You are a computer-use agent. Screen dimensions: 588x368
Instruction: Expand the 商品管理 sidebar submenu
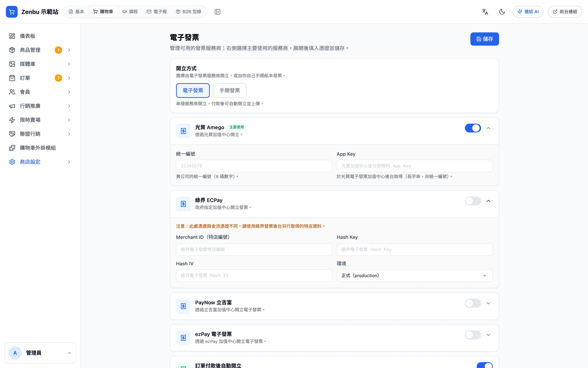coord(69,50)
